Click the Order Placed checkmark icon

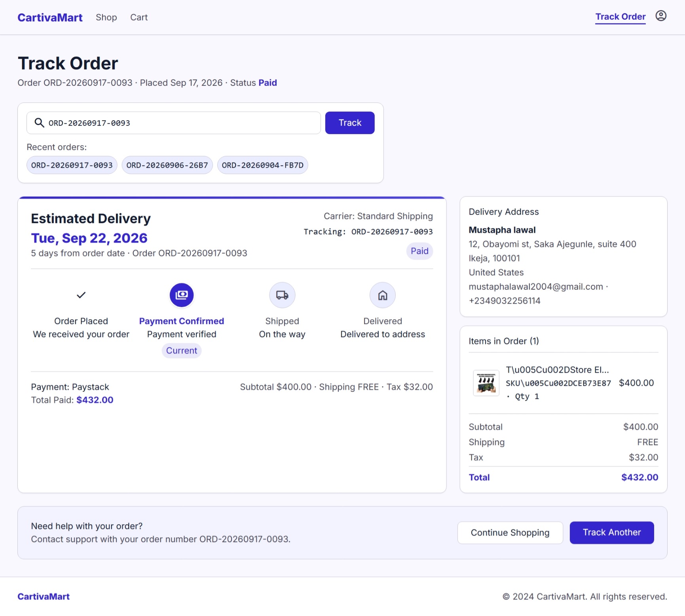pos(81,295)
